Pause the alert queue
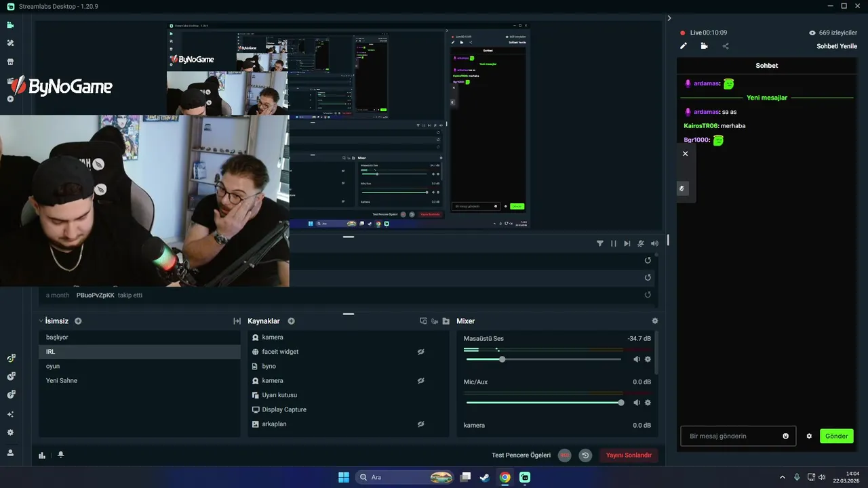This screenshot has height=488, width=868. point(614,243)
